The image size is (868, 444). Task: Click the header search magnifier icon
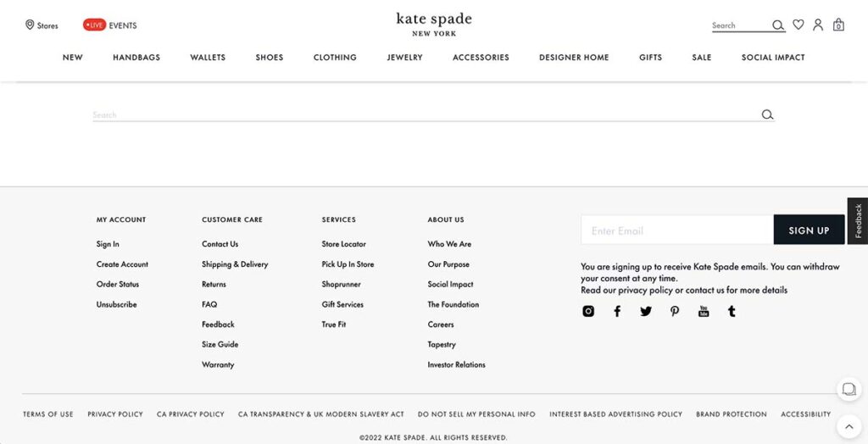click(x=778, y=25)
